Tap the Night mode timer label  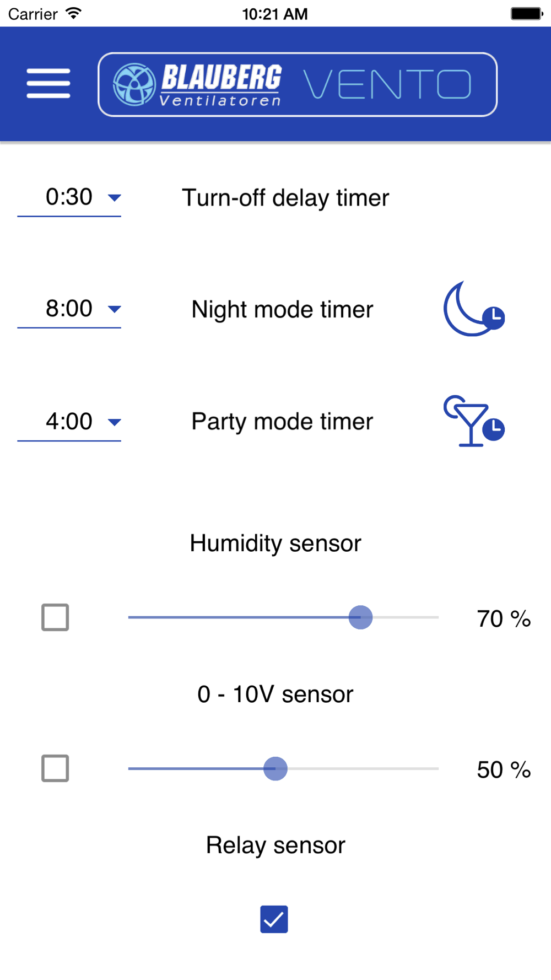(x=282, y=309)
